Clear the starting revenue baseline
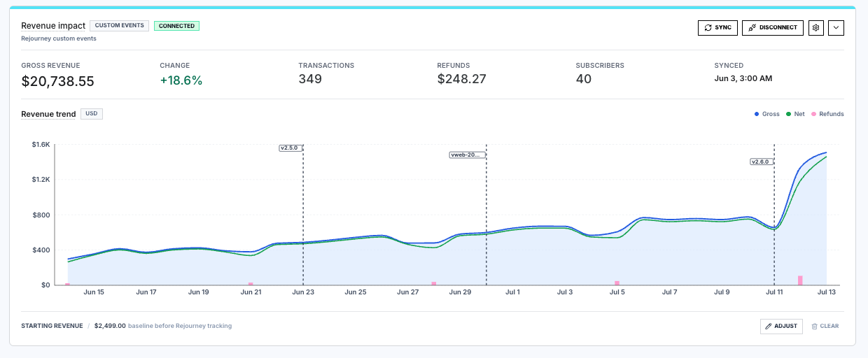The image size is (868, 358). click(825, 326)
